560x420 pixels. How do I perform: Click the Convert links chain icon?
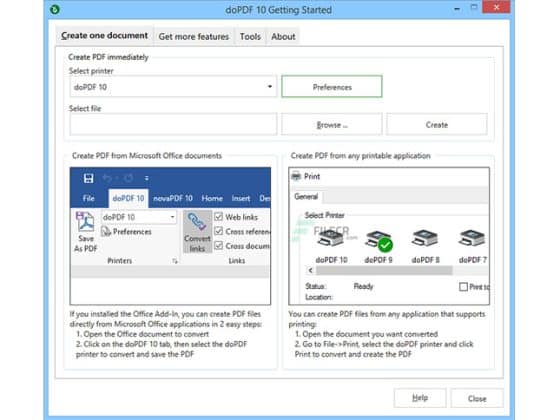[x=196, y=222]
